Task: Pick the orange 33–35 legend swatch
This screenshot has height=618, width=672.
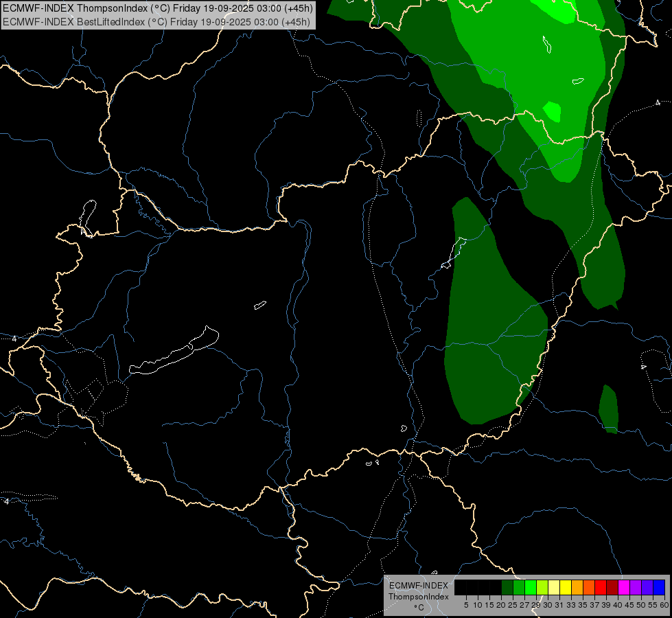Action: pos(577,587)
